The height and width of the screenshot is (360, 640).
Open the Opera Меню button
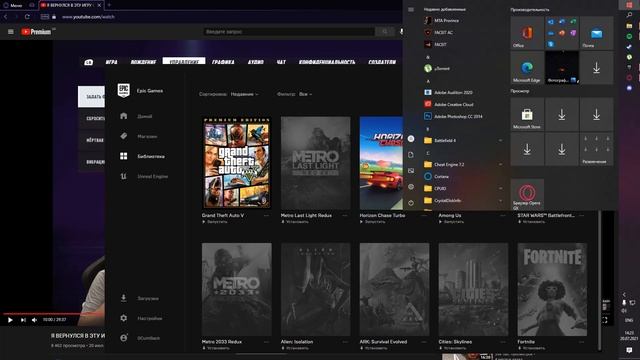[x=13, y=5]
